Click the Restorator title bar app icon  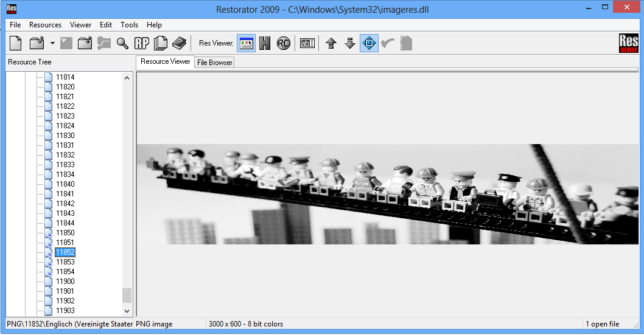(12, 9)
